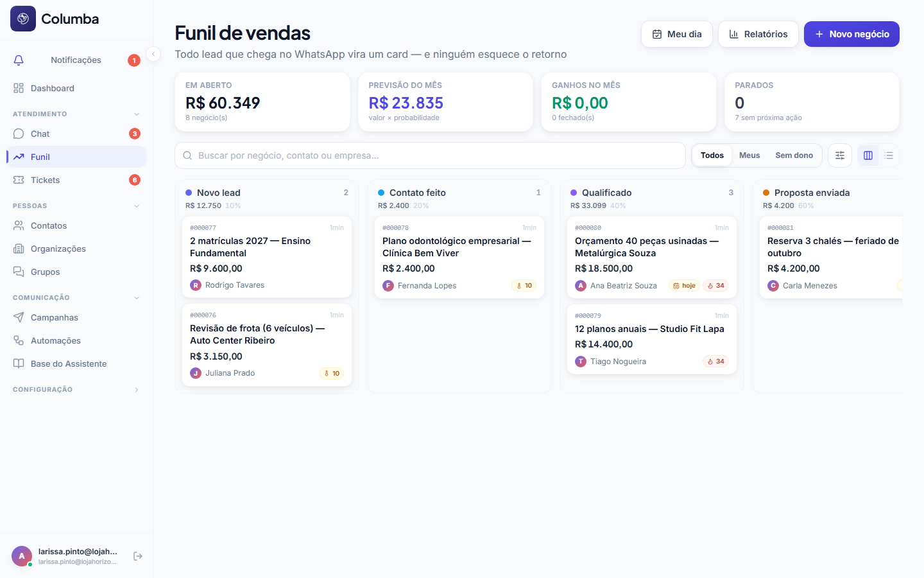
Task: Focus the search field for negócio, contato ou empresa
Action: (x=430, y=155)
